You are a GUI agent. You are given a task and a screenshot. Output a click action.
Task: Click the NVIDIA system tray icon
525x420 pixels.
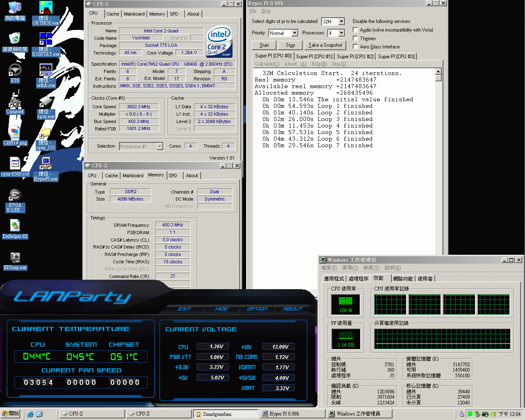493,414
